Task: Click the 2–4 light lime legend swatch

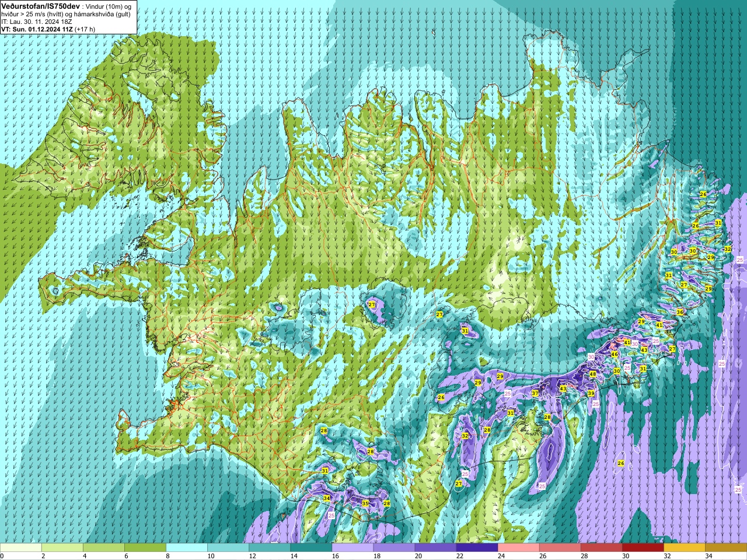Action: click(62, 548)
